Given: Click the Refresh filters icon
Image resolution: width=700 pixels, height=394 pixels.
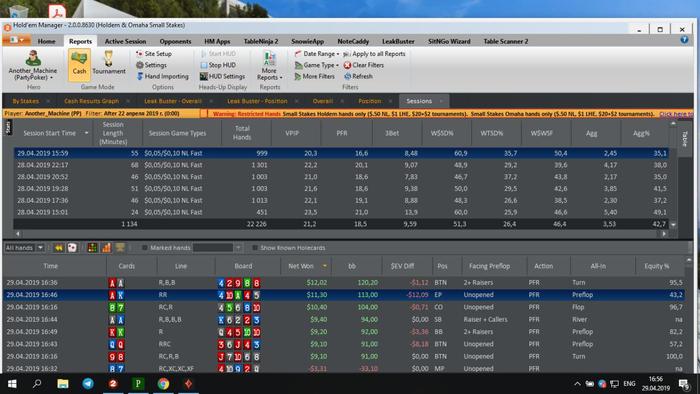Looking at the screenshot, I should coord(348,76).
